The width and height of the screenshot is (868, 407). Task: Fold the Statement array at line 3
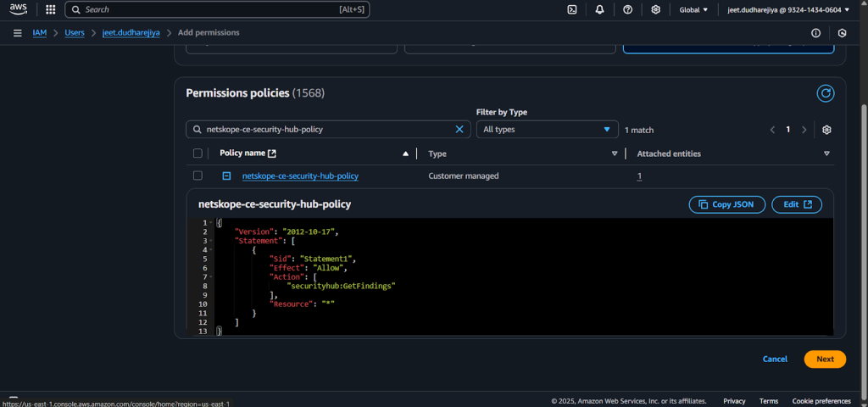pyautogui.click(x=211, y=241)
